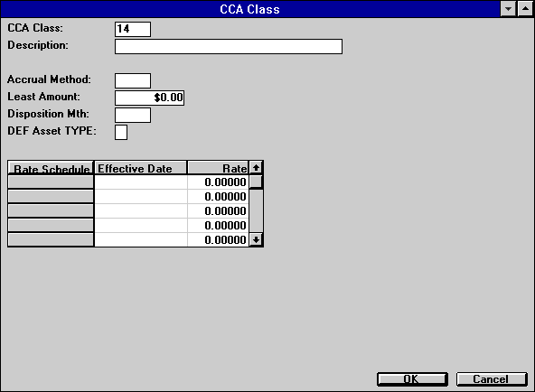
Task: Click the Disposition Mth field
Action: pyautogui.click(x=133, y=116)
